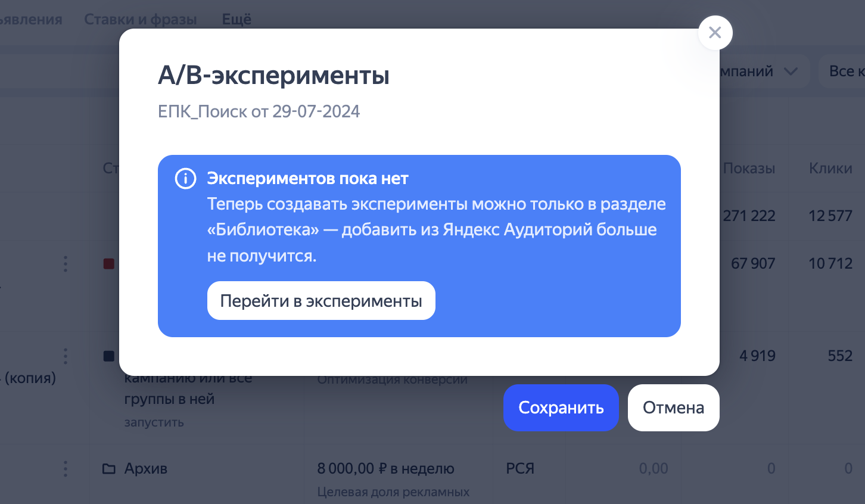
Task: Sort by the Показы column header
Action: (749, 169)
